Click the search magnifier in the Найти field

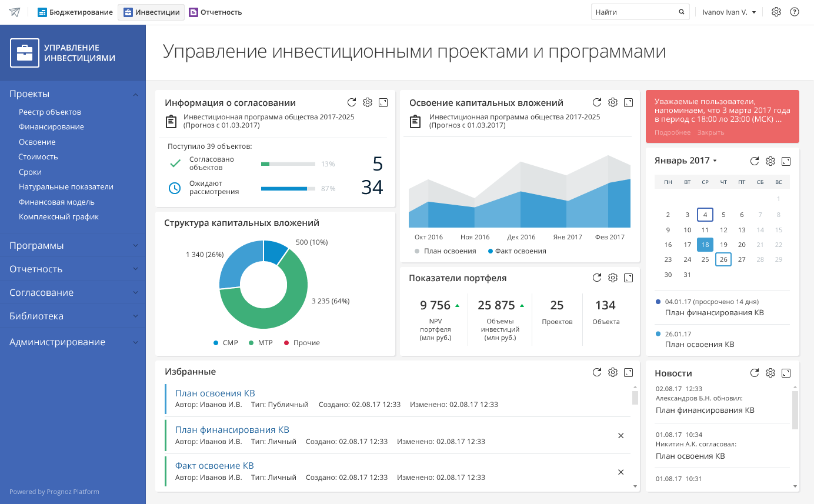[x=682, y=11]
